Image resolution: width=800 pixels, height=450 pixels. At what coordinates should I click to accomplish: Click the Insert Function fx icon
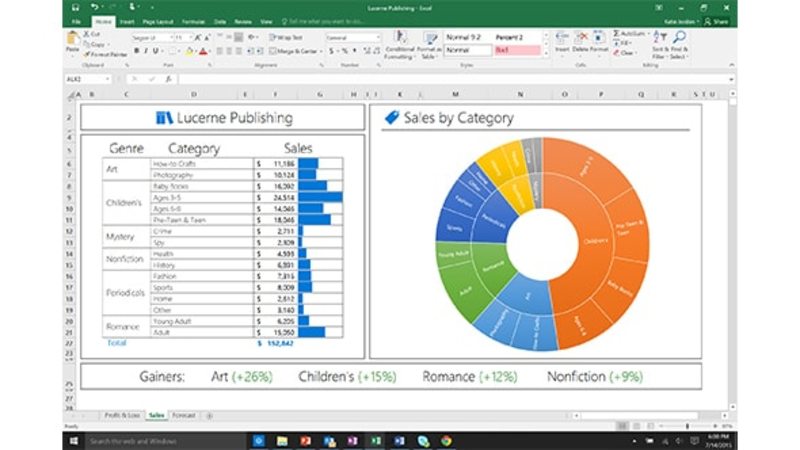pyautogui.click(x=168, y=79)
